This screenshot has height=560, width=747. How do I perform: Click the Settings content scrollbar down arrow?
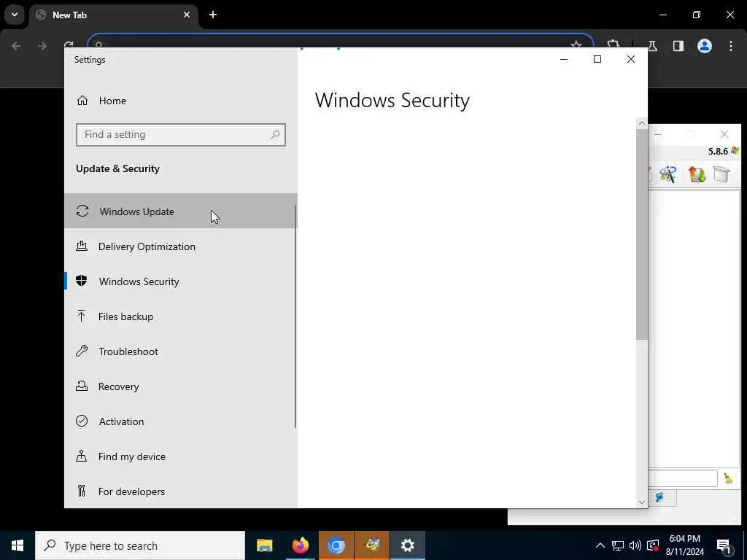[x=642, y=502]
